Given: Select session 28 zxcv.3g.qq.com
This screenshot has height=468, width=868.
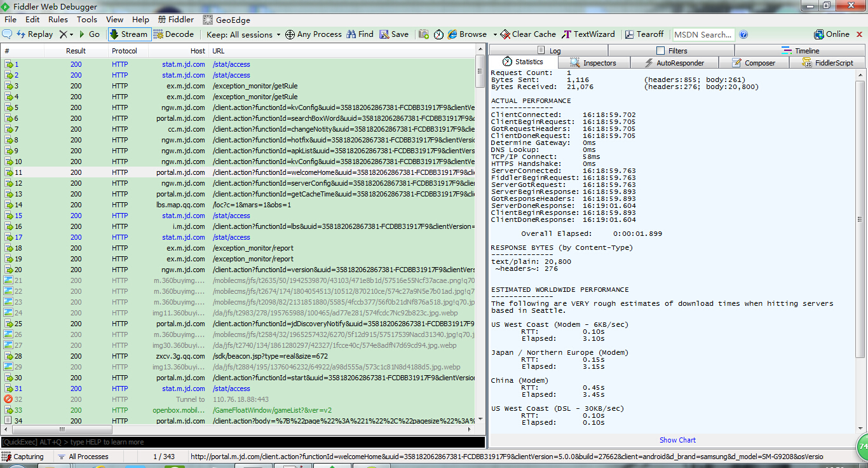Looking at the screenshot, I should (x=238, y=356).
